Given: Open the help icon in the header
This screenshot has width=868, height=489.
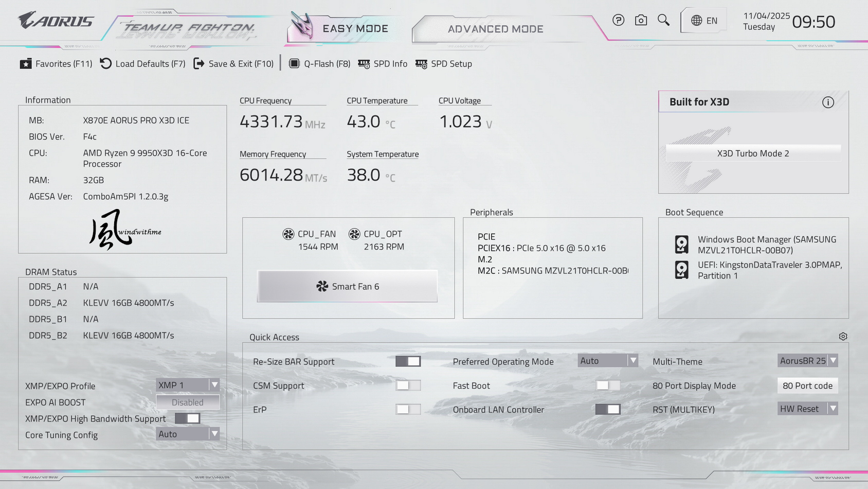Looking at the screenshot, I should tap(618, 20).
